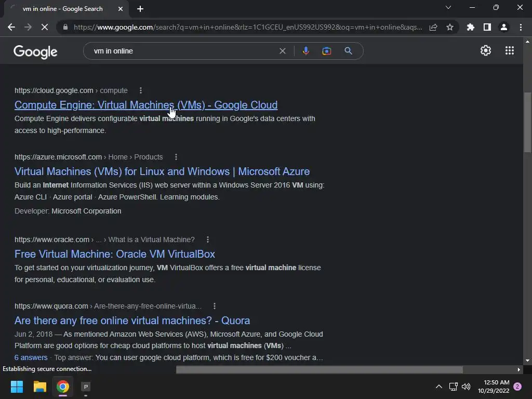Open tab search chevron in title bar

pyautogui.click(x=448, y=7)
